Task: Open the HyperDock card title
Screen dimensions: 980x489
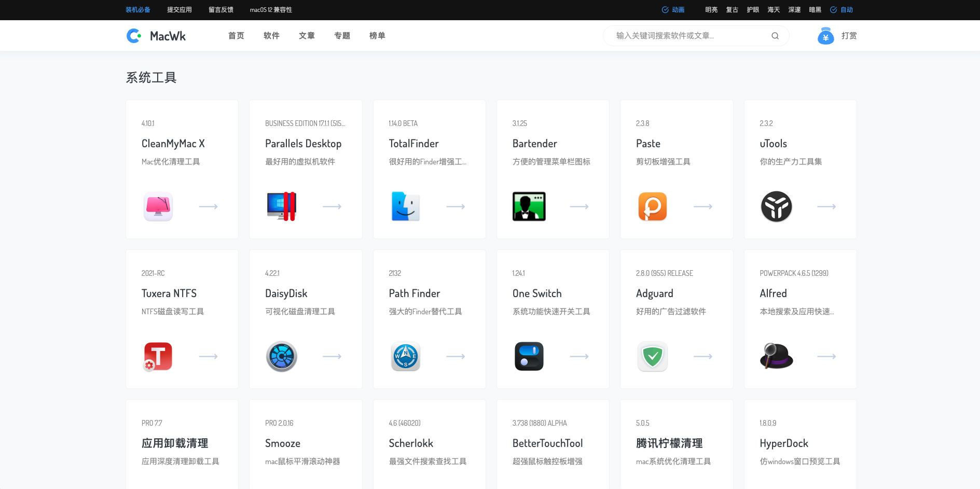Action: tap(784, 443)
